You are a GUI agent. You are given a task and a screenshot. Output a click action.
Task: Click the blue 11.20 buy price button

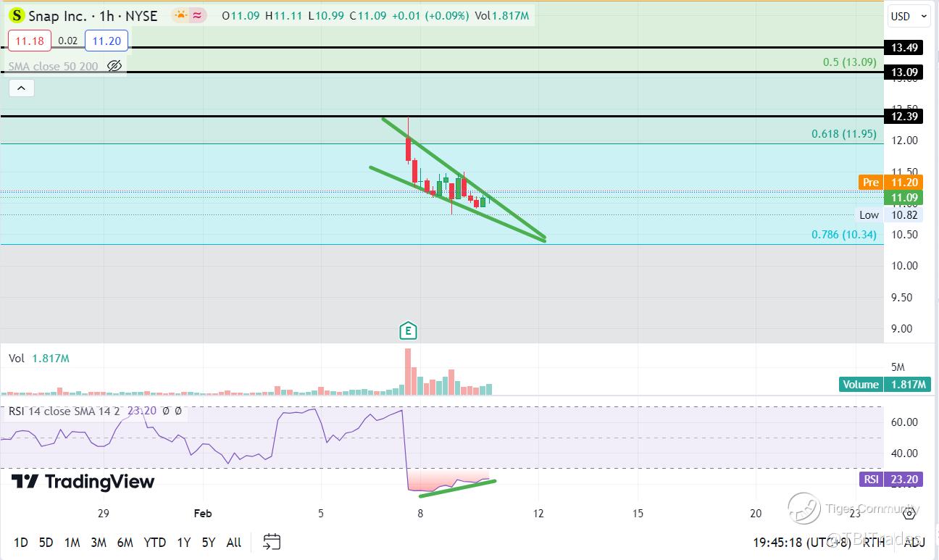(107, 41)
